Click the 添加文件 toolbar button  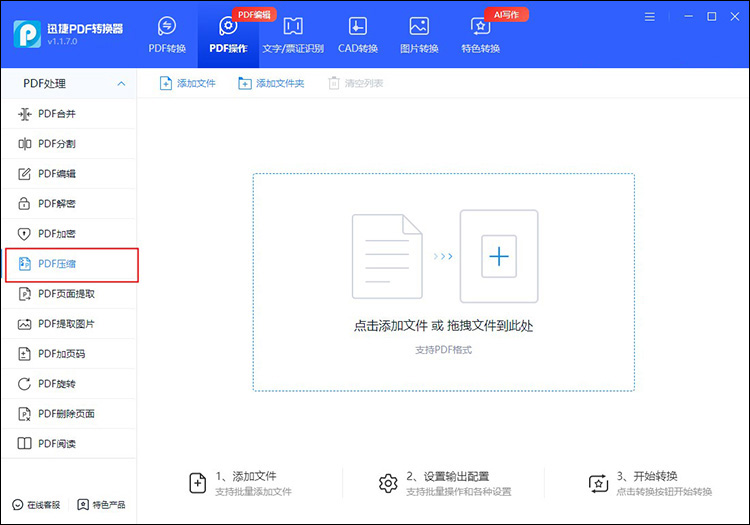(188, 84)
